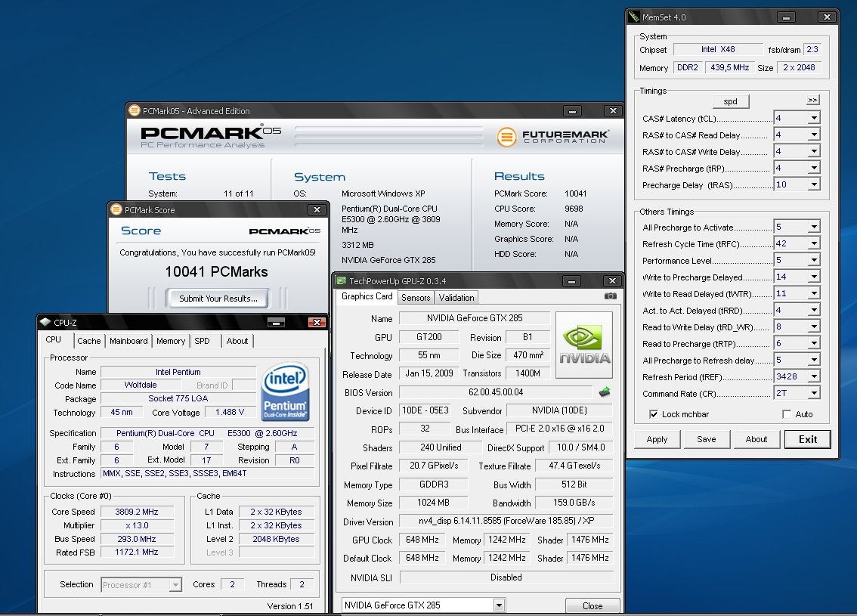
Task: Click GPU name field NVIDIA GeForce GTX 285
Action: tap(475, 317)
